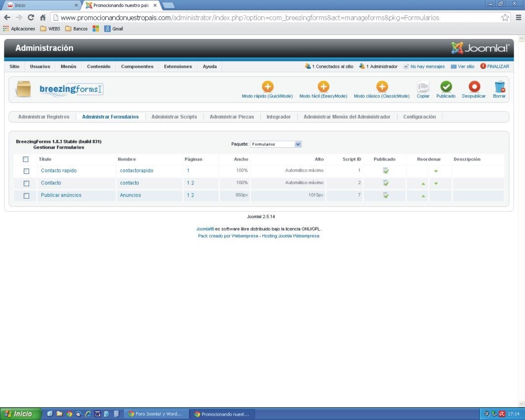The image size is (525, 420).
Task: Open the Publicar anúncios form link
Action: 61,195
